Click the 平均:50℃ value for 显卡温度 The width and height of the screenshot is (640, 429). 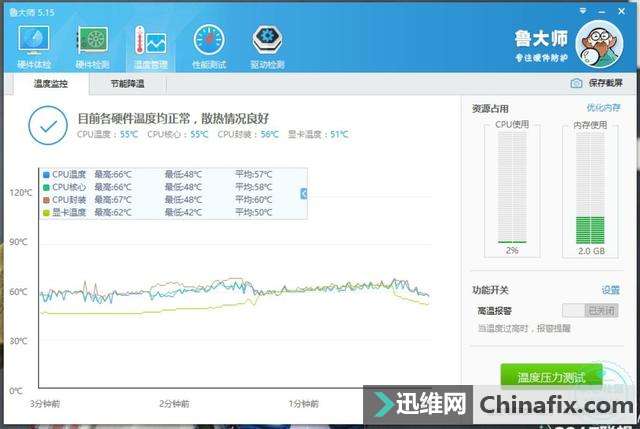[x=253, y=213]
